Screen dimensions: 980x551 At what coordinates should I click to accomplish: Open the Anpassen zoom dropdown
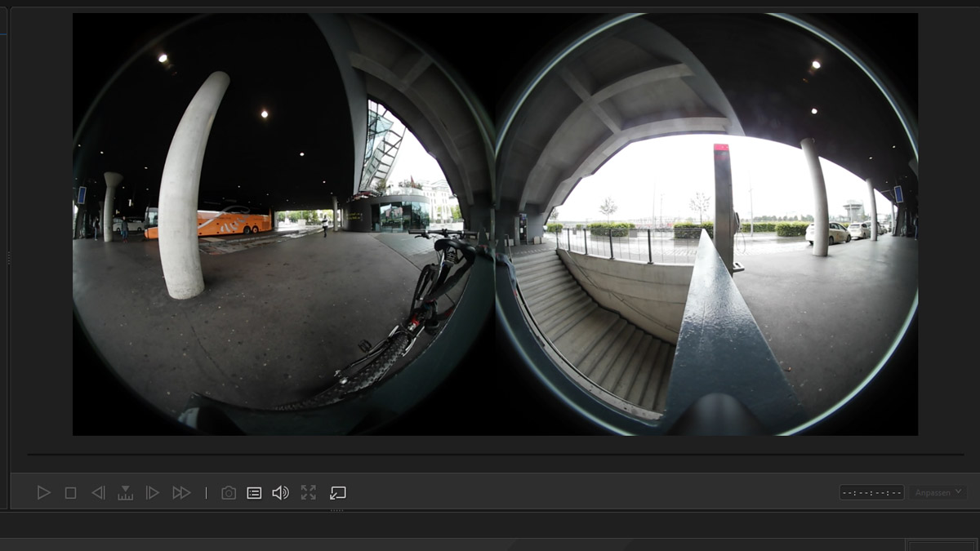(x=938, y=493)
